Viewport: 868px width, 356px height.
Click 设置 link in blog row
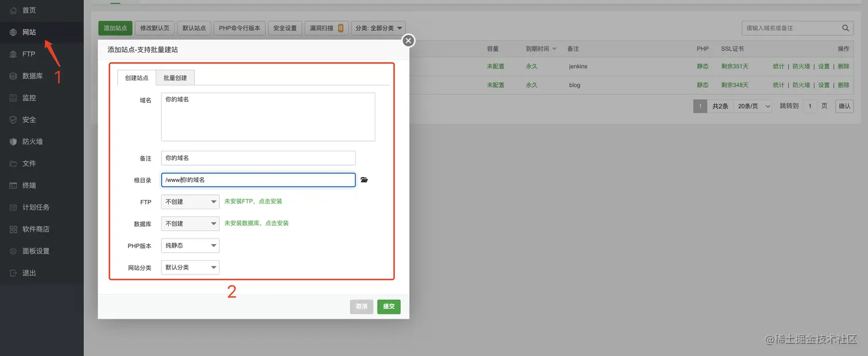click(x=824, y=85)
